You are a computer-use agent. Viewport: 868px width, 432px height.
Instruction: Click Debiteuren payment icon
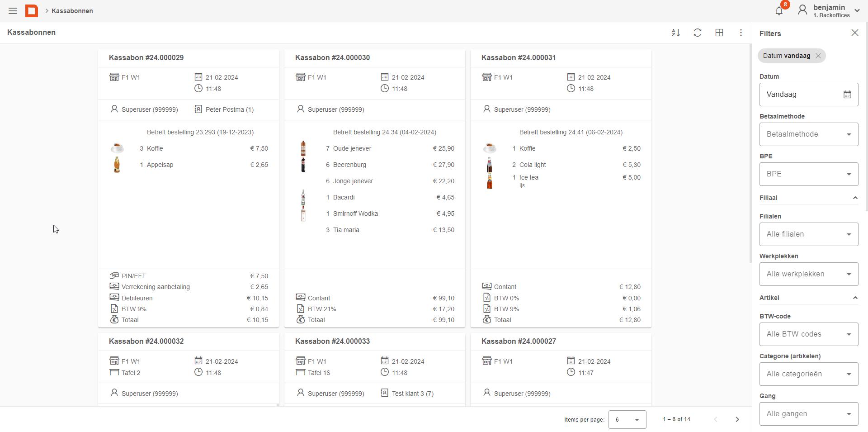point(114,297)
